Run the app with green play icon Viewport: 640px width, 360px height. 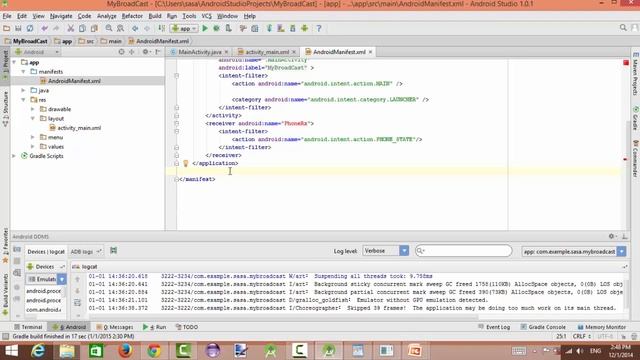pos(205,28)
